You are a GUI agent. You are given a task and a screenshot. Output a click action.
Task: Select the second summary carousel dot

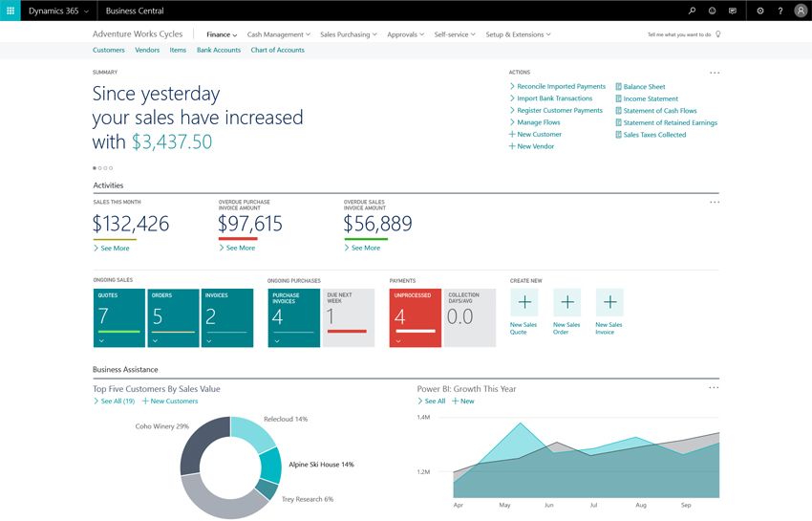100,168
